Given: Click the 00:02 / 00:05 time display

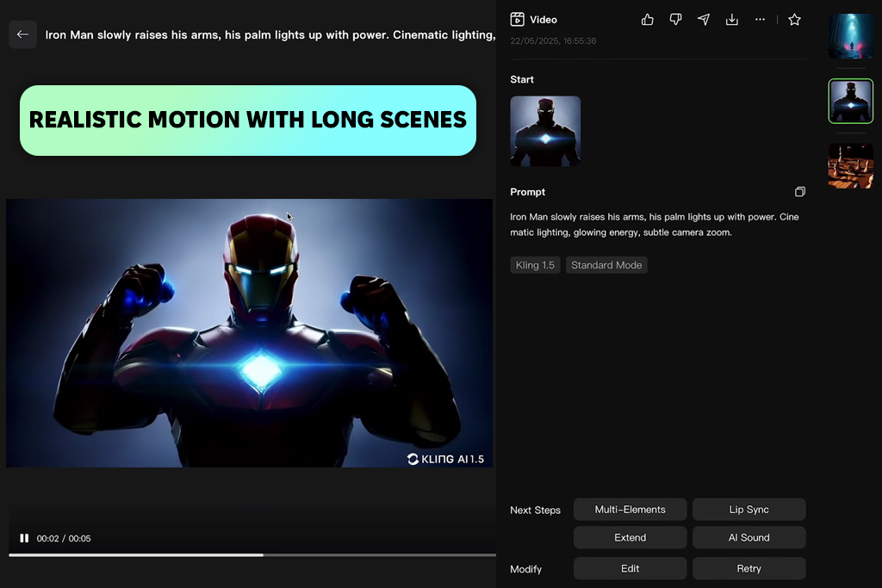Looking at the screenshot, I should tap(64, 539).
